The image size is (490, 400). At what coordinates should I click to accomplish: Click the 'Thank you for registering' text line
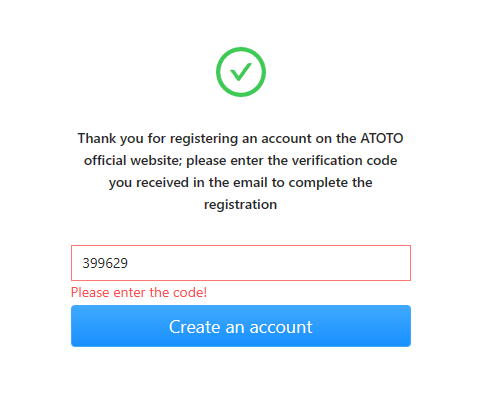(241, 139)
